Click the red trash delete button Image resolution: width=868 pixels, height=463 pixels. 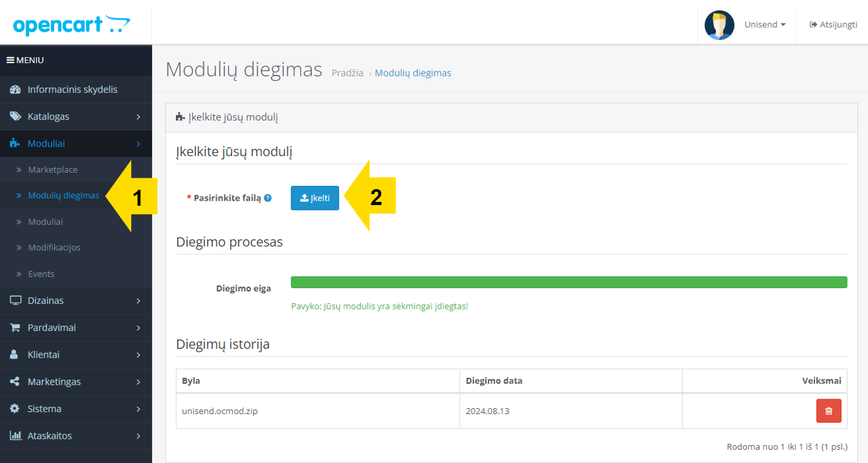(x=828, y=411)
